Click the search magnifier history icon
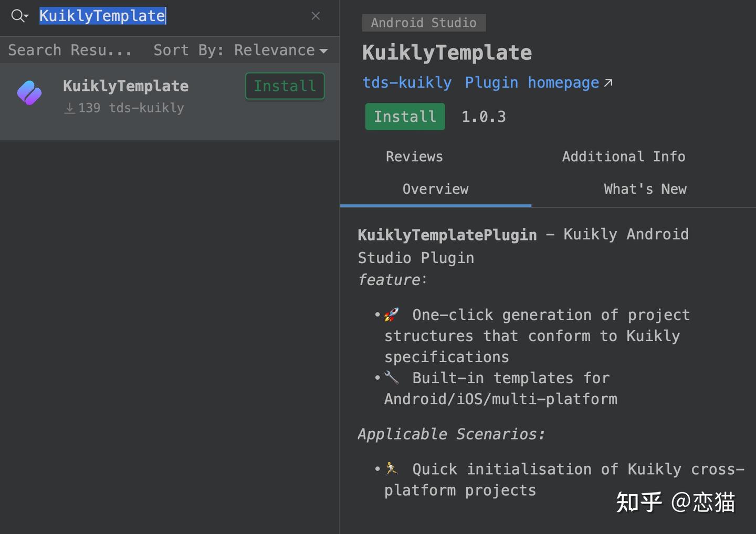This screenshot has height=534, width=756. (x=19, y=16)
